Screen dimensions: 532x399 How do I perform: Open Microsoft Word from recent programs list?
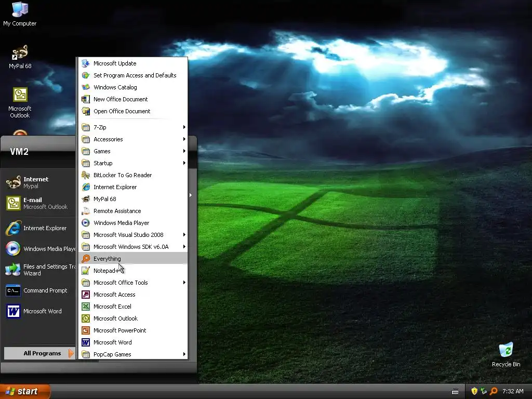39,311
